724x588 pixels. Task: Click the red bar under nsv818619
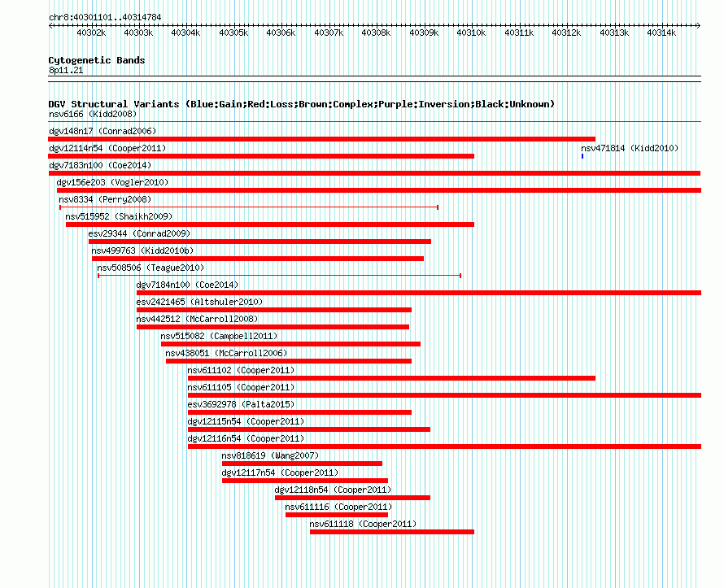point(302,464)
